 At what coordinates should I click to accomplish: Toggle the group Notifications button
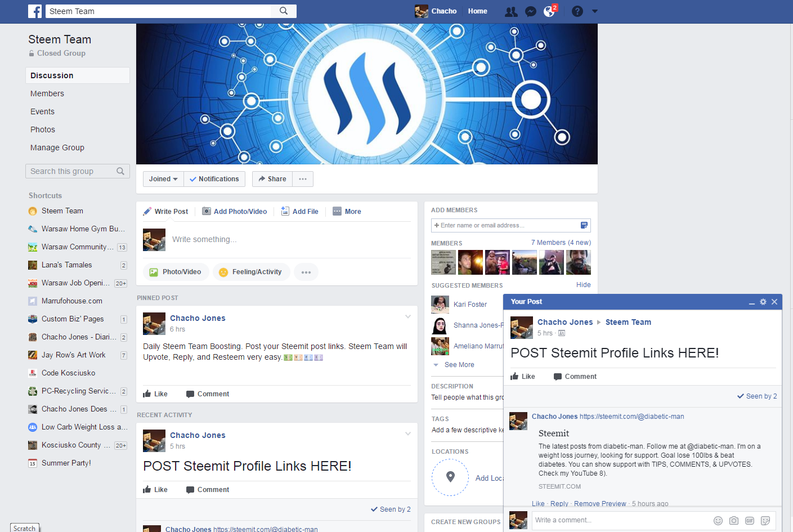tap(214, 179)
